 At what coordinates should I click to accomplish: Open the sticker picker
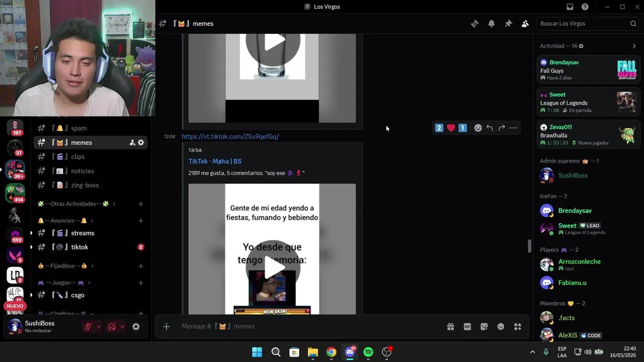click(484, 327)
